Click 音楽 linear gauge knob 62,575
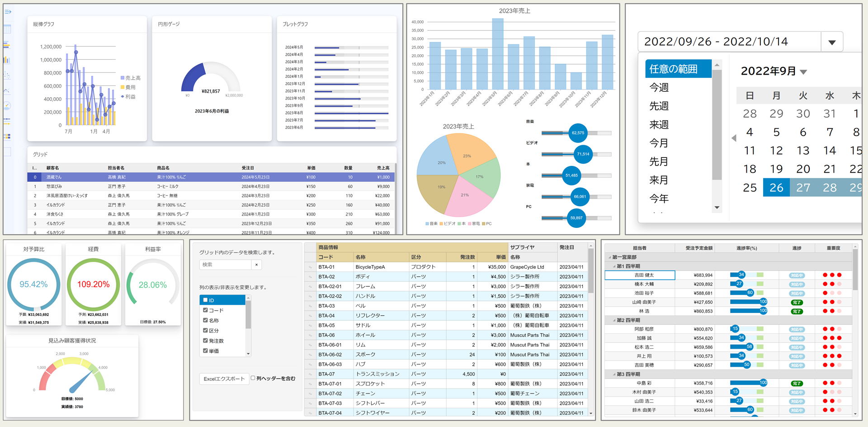 578,133
